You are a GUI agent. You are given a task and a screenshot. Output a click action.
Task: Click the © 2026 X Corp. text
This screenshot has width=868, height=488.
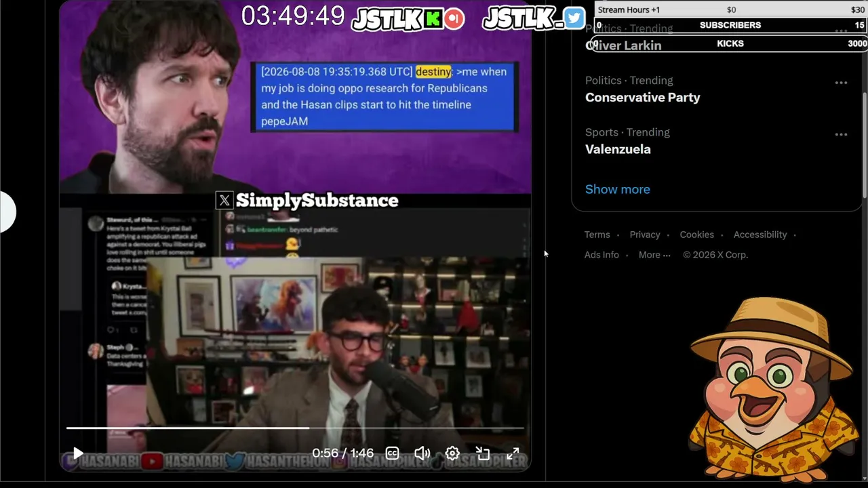click(715, 255)
